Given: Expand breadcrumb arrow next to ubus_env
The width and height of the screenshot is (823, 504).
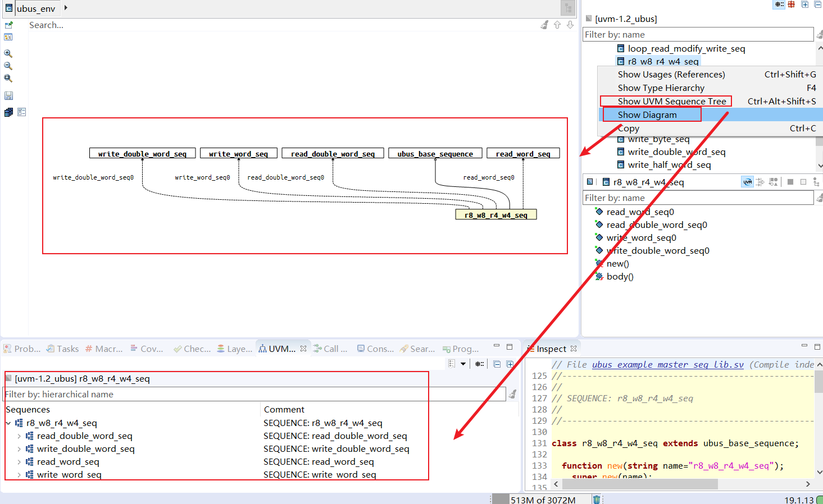Looking at the screenshot, I should [66, 8].
